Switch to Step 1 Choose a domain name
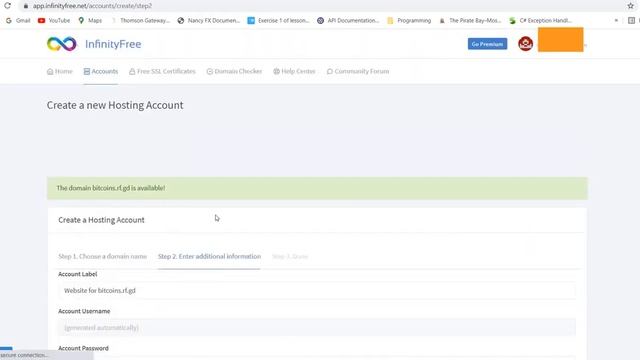640x360 pixels. pos(102,256)
